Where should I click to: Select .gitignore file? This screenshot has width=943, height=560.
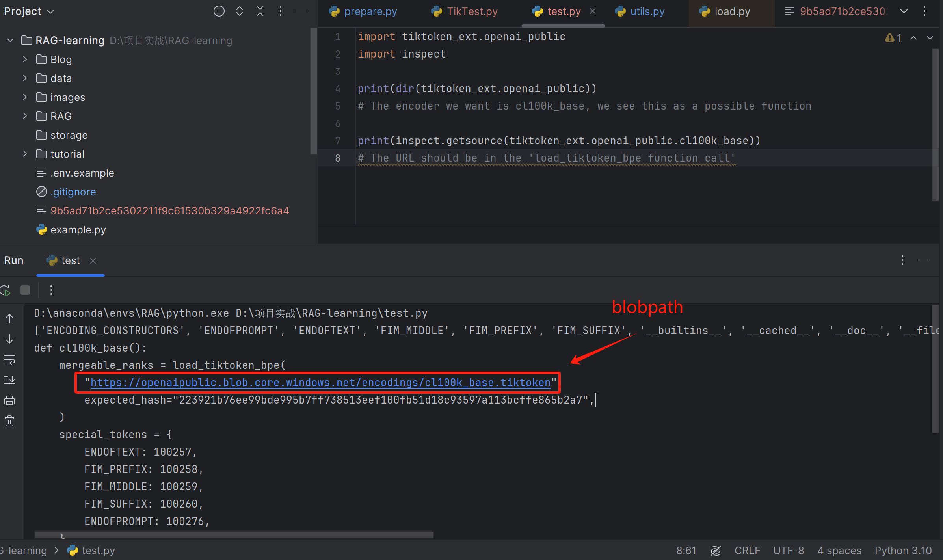pos(66,192)
